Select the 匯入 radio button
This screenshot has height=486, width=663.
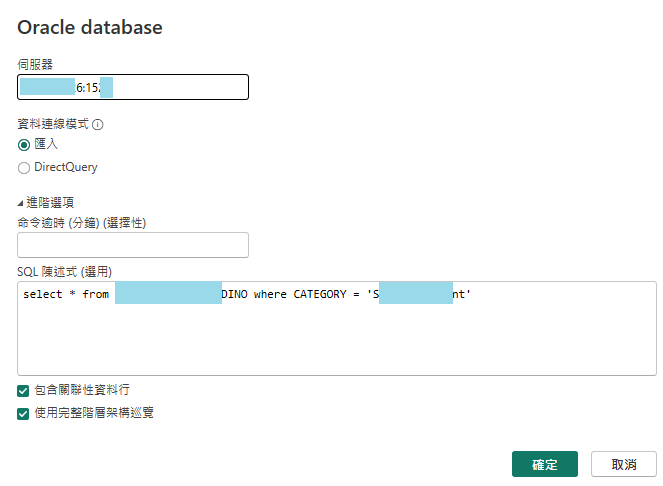click(24, 145)
